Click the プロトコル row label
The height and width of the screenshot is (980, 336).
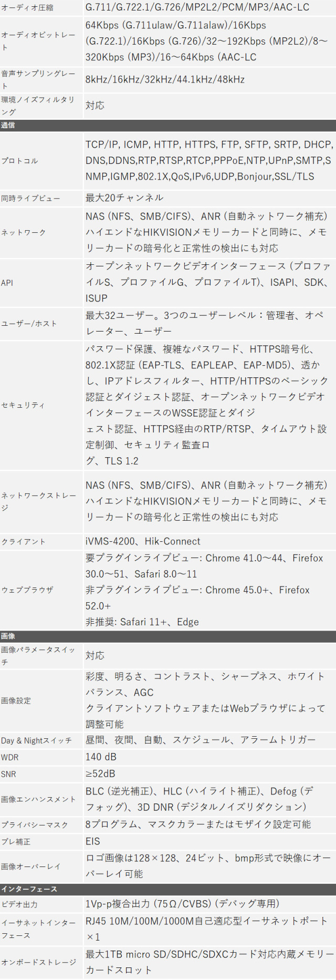(x=20, y=161)
